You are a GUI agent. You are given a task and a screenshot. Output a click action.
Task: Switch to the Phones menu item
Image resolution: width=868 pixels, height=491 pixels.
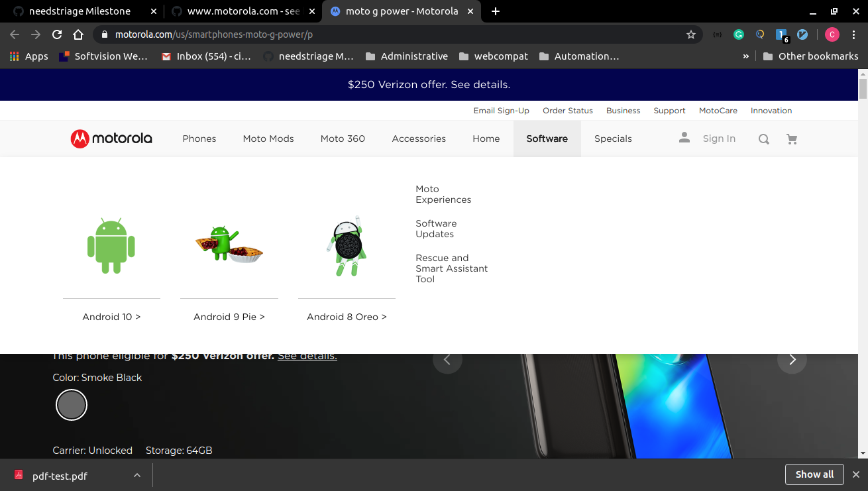199,138
